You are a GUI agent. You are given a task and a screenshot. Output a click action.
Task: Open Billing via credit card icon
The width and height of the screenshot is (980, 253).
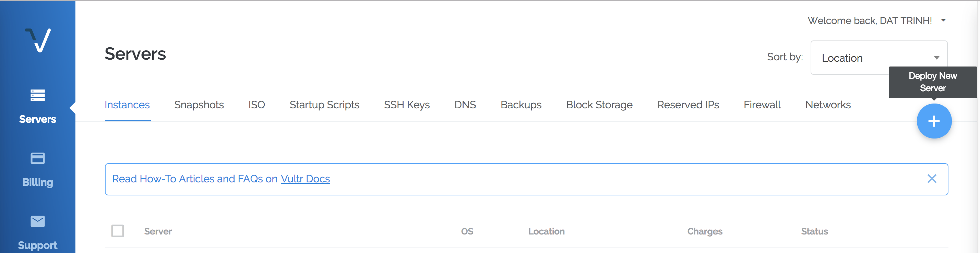point(38,158)
